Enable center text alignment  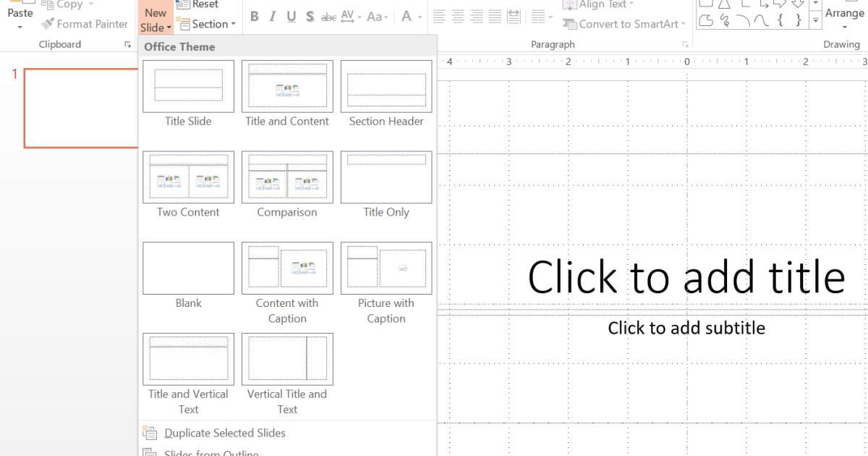[x=457, y=16]
